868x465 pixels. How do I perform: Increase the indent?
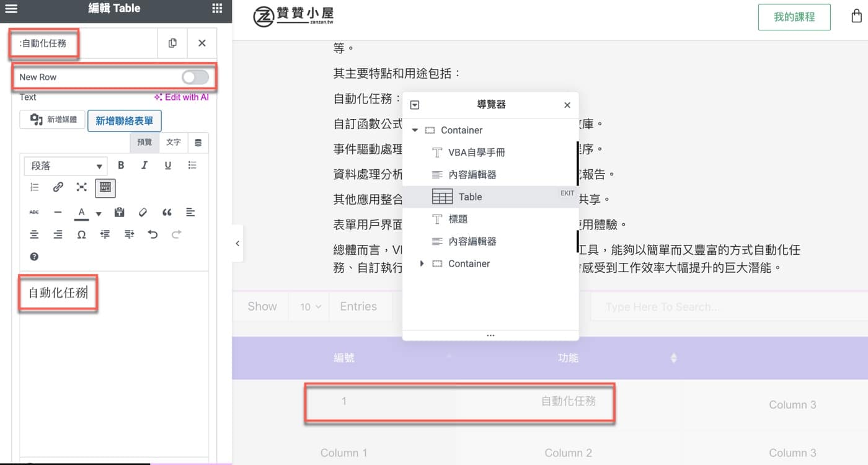click(129, 234)
